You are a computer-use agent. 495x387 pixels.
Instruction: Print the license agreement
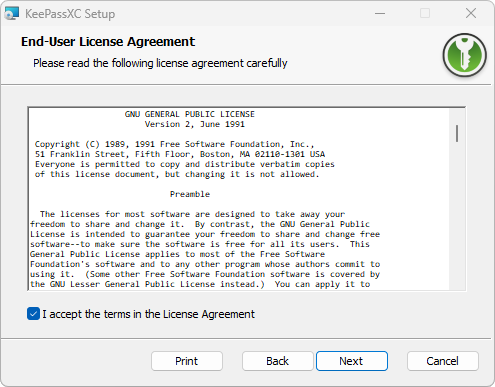(187, 361)
